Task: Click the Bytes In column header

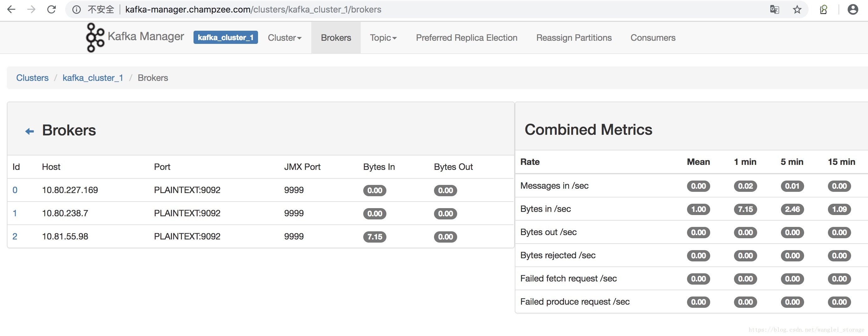Action: pos(379,167)
